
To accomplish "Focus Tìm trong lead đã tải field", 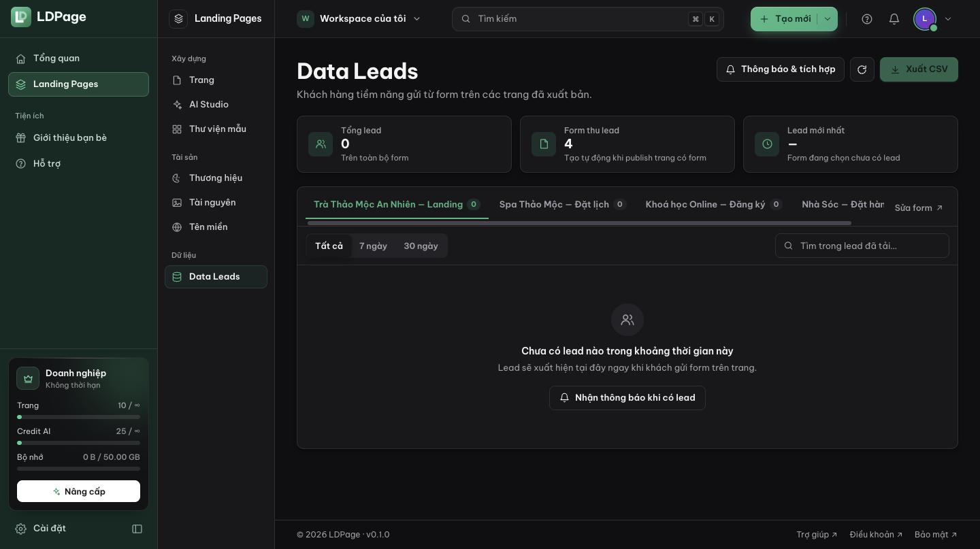I will pos(862,246).
